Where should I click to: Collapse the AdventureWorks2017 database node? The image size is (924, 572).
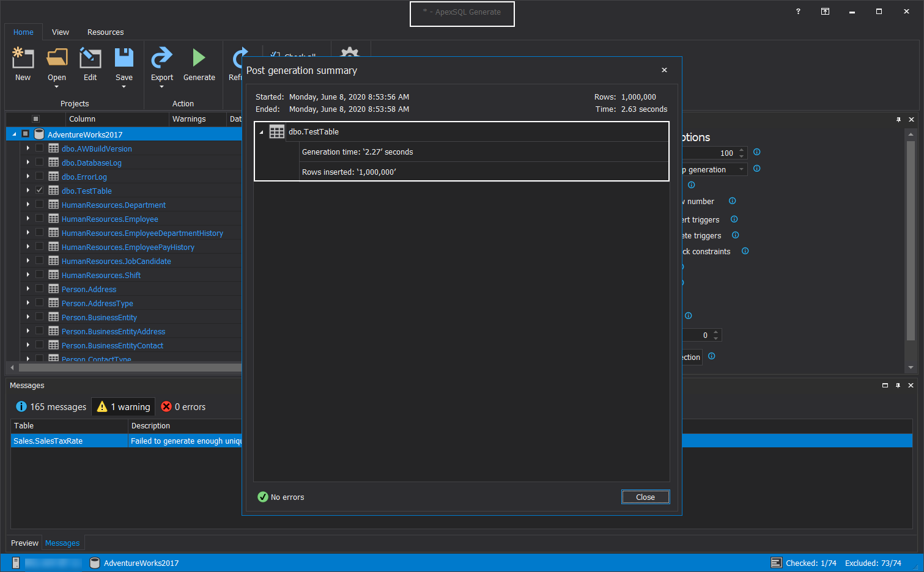click(15, 134)
